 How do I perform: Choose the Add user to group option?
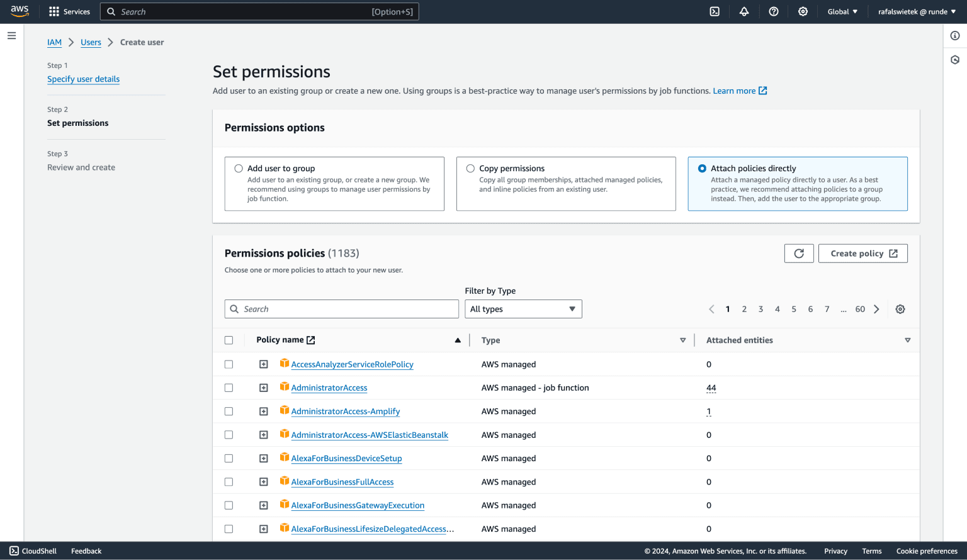[239, 168]
